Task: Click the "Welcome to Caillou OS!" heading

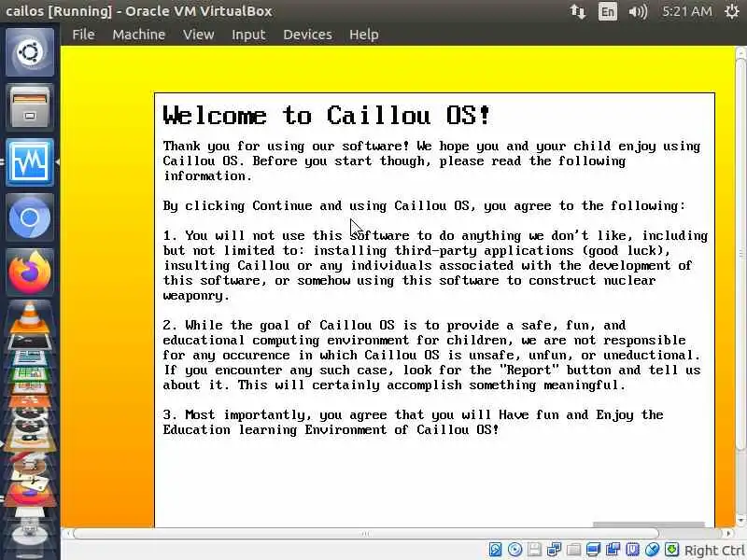Action: tap(326, 115)
